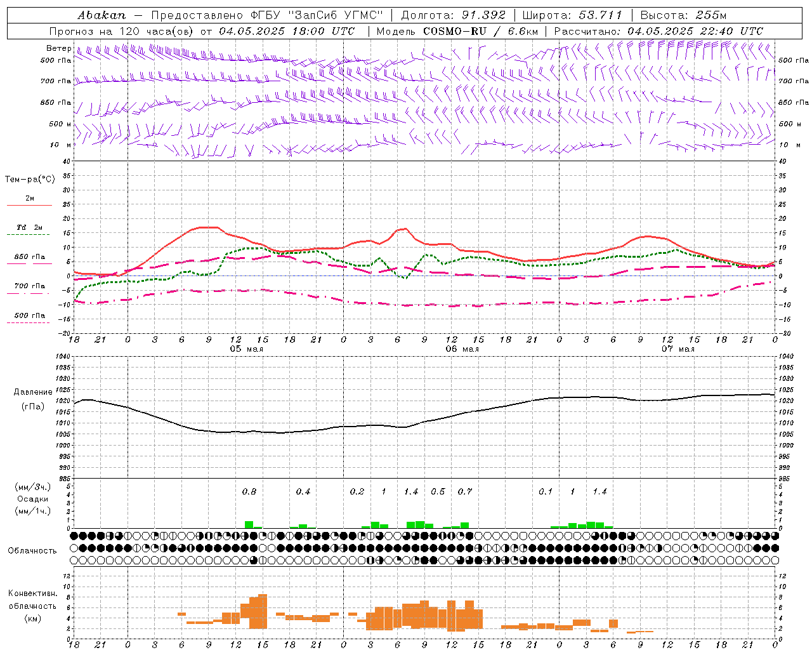
Task: Click the Рассчитано: 04.05.2025 22:40 UTC text
Action: pyautogui.click(x=658, y=30)
